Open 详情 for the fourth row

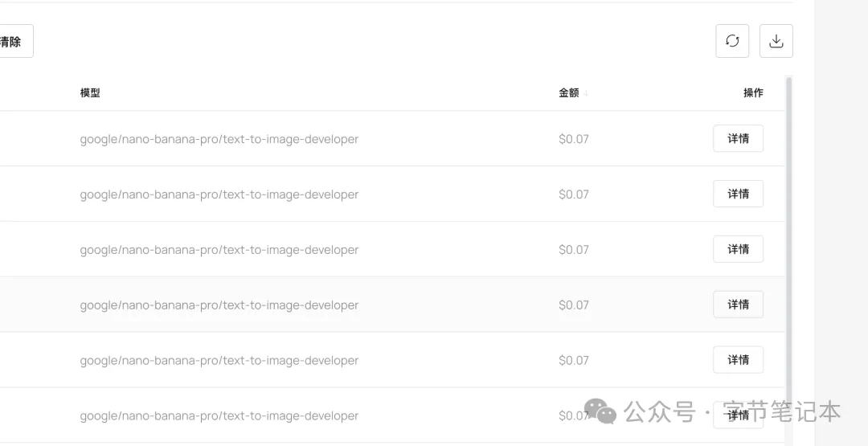point(738,305)
